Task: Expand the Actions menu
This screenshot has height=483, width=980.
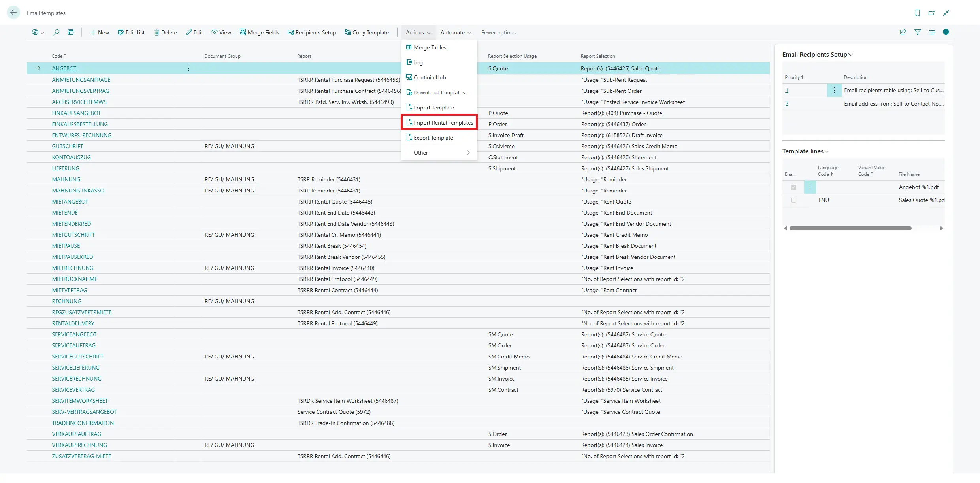Action: point(418,32)
